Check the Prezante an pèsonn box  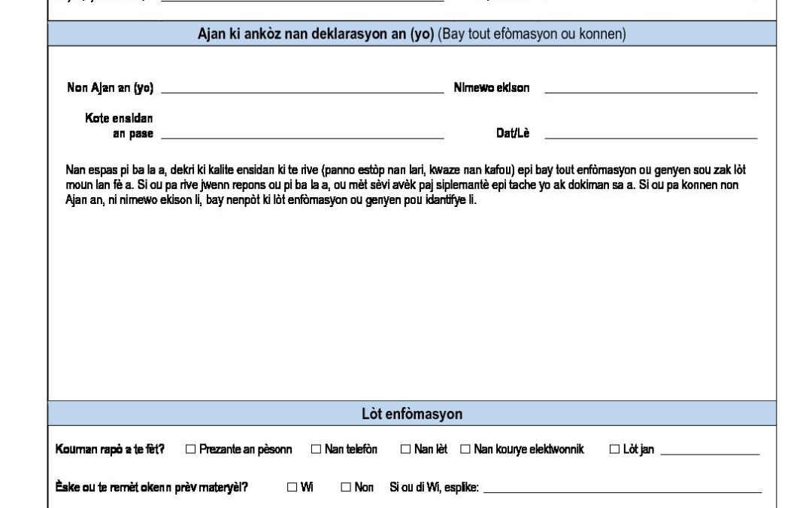tap(190, 449)
